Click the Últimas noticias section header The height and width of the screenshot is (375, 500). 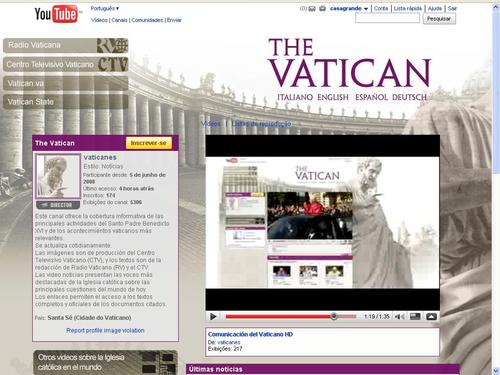[x=322, y=369]
